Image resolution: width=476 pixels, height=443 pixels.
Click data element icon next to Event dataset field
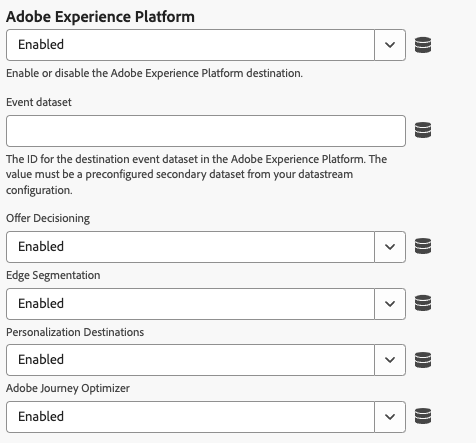coord(423,130)
